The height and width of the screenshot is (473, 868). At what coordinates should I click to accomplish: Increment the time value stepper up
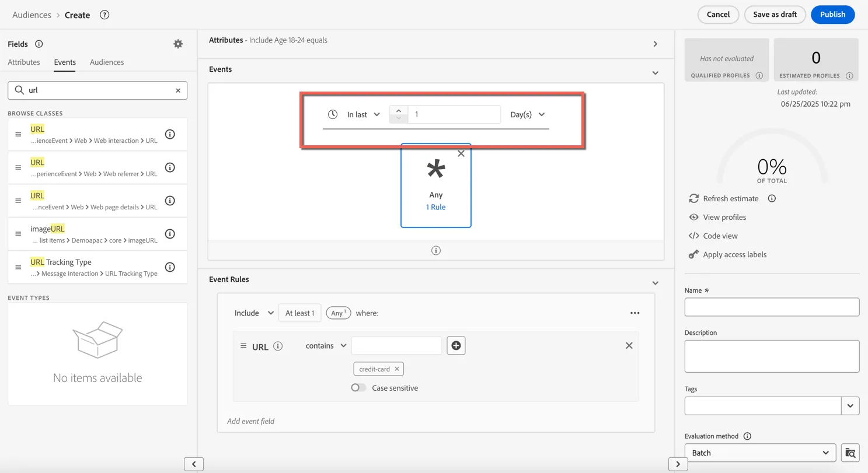coord(399,110)
